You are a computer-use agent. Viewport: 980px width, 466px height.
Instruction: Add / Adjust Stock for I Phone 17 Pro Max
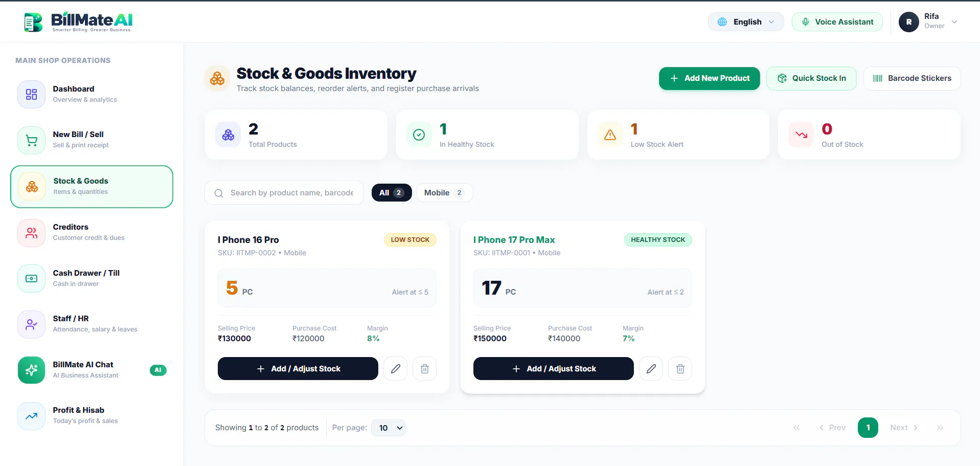[554, 369]
